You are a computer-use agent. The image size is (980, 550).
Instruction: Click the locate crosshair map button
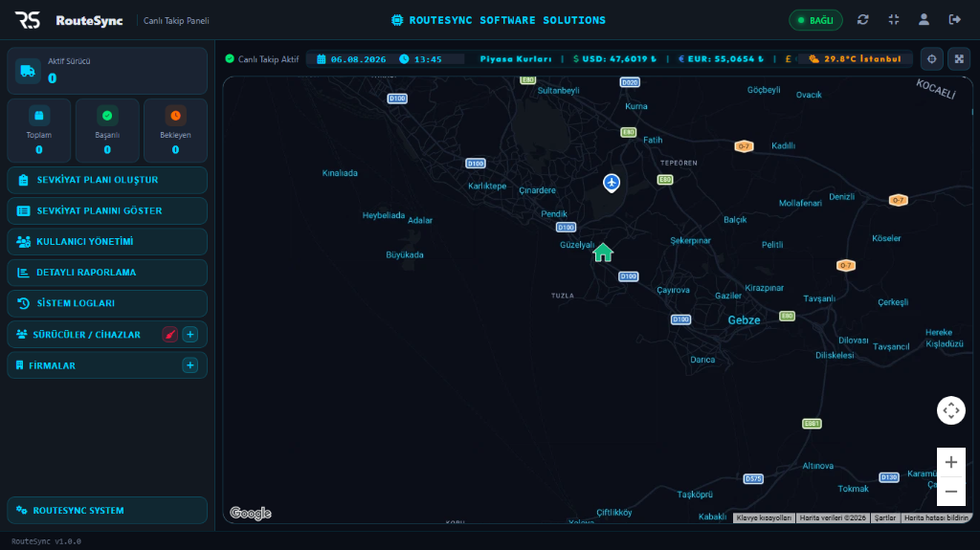[931, 58]
